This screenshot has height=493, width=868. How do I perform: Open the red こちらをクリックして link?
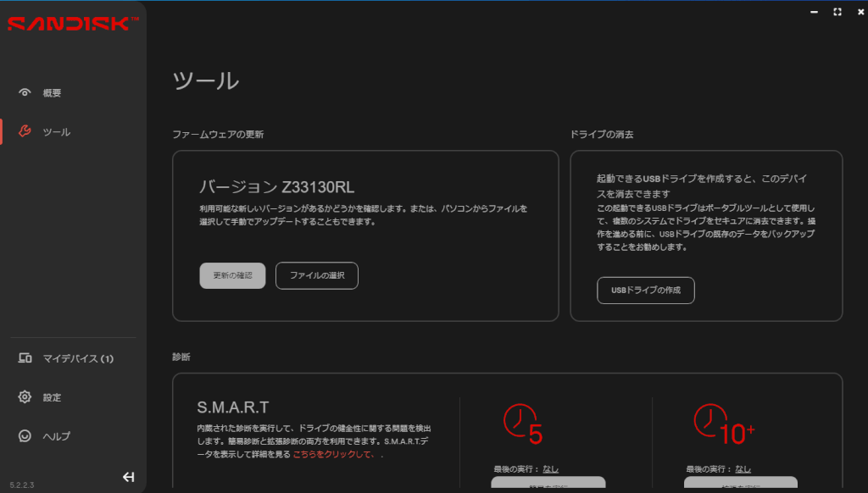point(333,454)
